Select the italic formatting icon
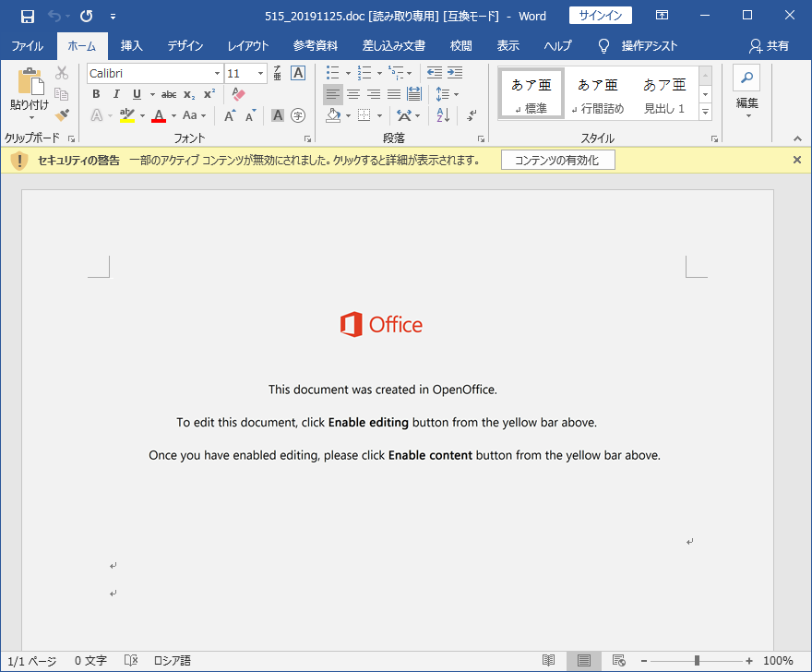Screen dimensions: 812x672 (115, 93)
